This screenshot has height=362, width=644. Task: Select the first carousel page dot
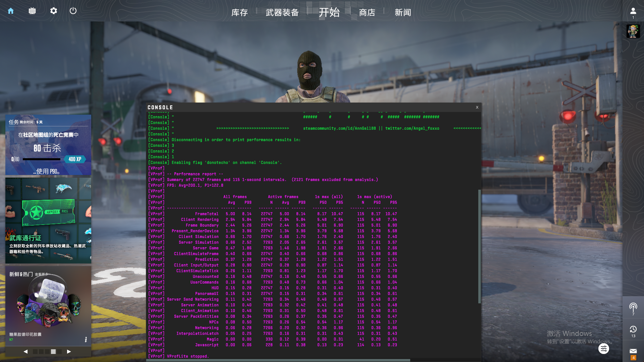point(35,352)
